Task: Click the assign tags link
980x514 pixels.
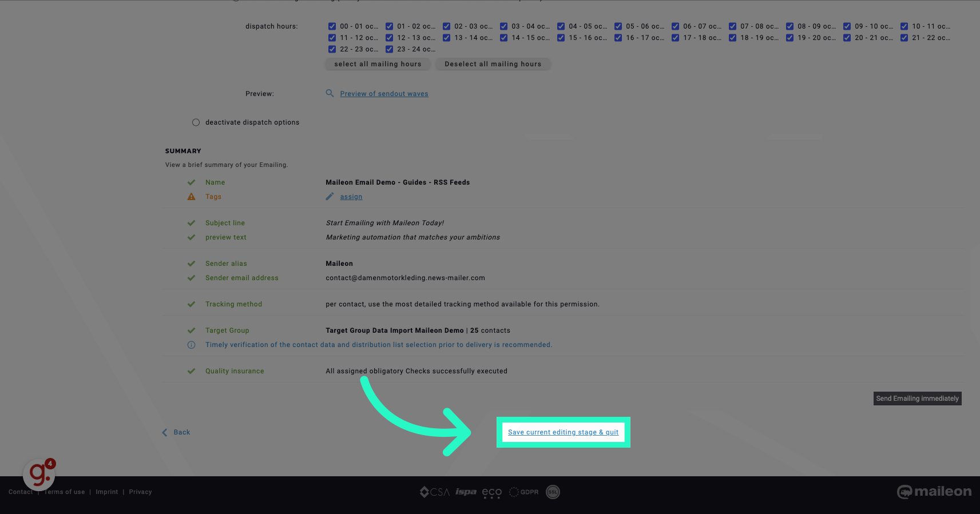Action: [x=351, y=197]
